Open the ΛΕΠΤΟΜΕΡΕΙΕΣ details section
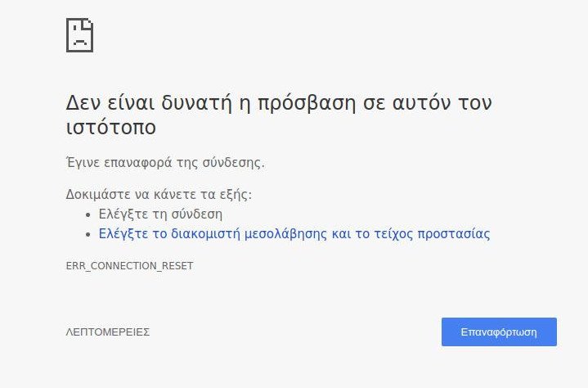 click(x=107, y=332)
